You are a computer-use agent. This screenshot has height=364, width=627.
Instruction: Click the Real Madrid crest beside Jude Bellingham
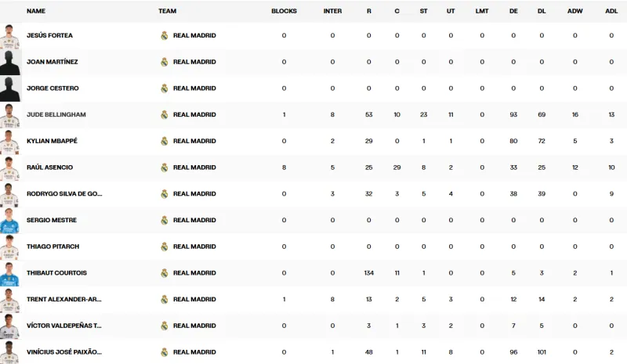(164, 114)
